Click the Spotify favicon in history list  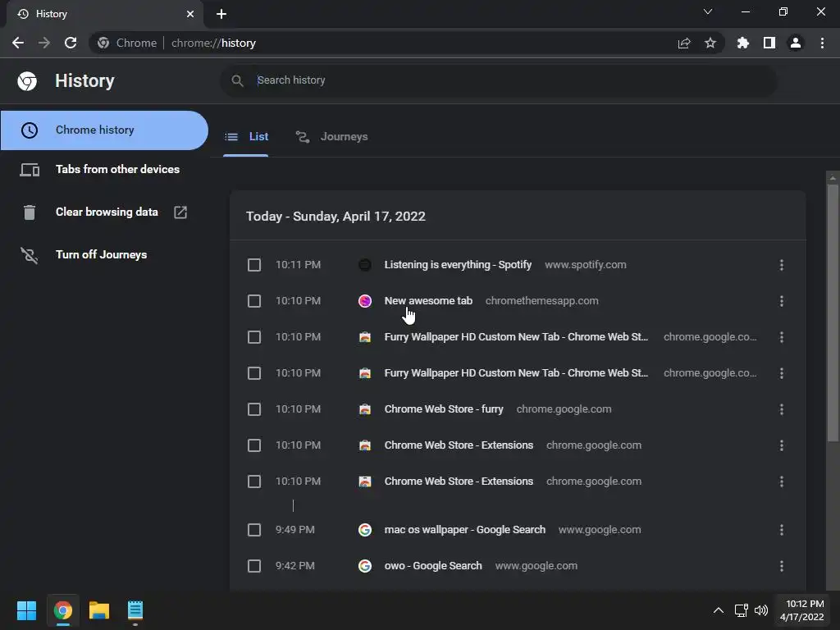click(365, 265)
